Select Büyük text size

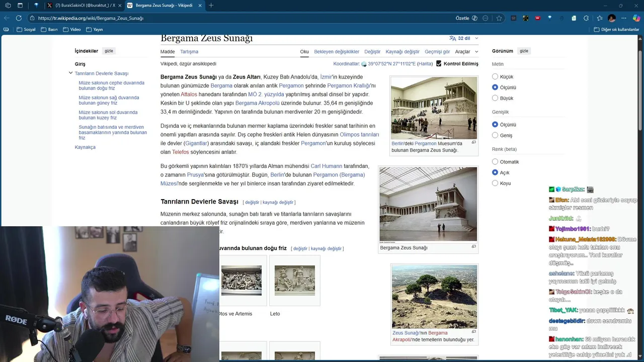[495, 98]
